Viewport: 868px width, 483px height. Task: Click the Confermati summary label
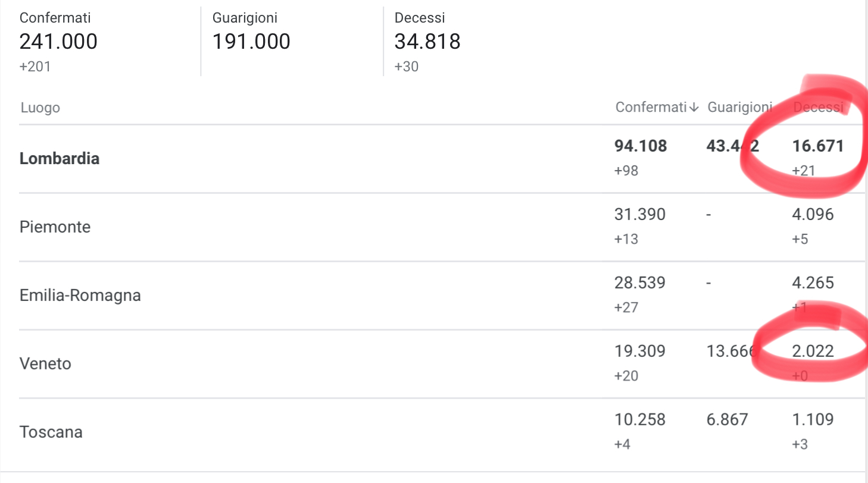pyautogui.click(x=55, y=18)
